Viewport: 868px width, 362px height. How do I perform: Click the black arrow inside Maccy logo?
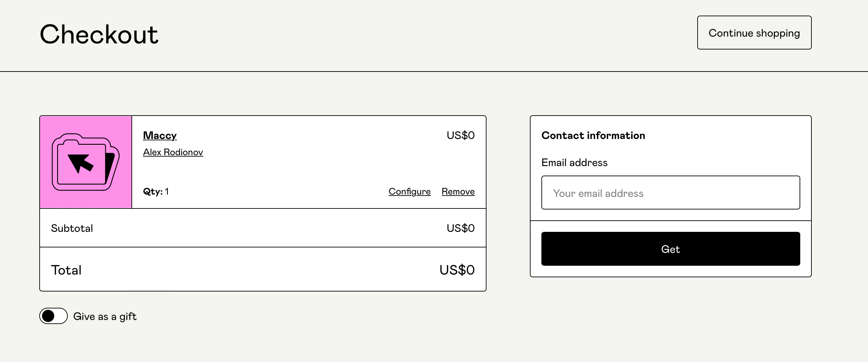pyautogui.click(x=80, y=163)
